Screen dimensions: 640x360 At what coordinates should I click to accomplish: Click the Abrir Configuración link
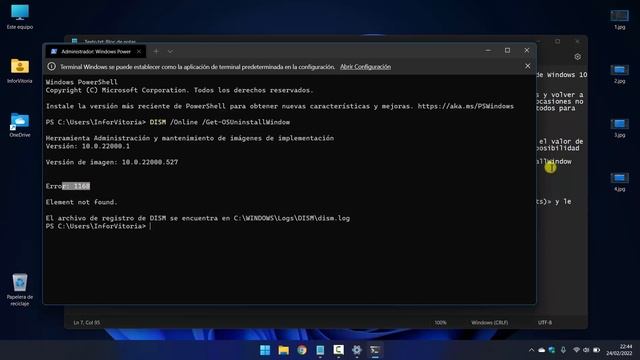click(365, 67)
